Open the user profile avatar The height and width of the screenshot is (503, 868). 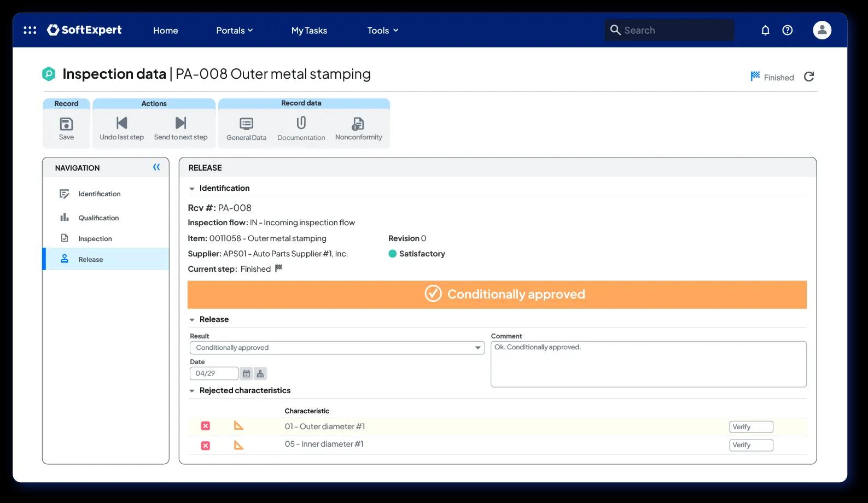pos(822,30)
